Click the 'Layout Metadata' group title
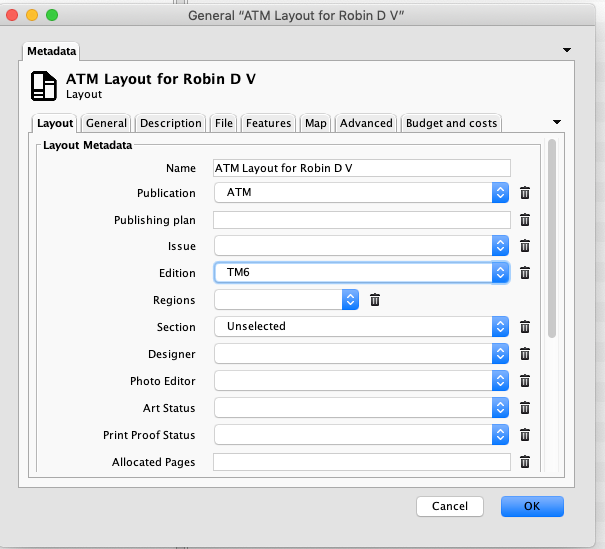The height and width of the screenshot is (549, 605). coord(88,145)
